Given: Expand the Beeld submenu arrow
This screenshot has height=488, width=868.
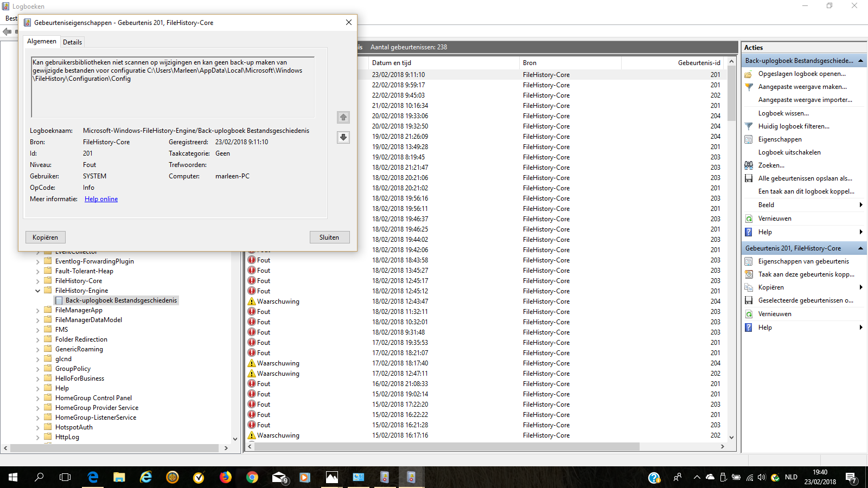Looking at the screenshot, I should pyautogui.click(x=861, y=205).
